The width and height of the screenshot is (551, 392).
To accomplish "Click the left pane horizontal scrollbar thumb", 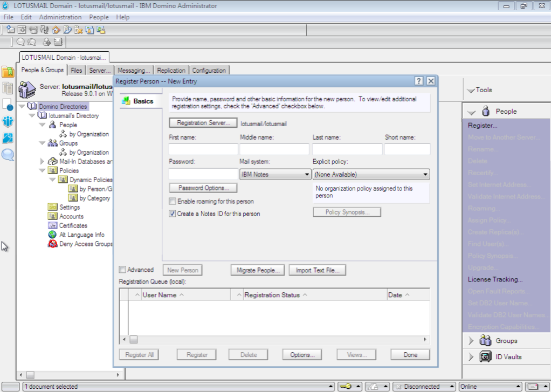I will 31,375.
